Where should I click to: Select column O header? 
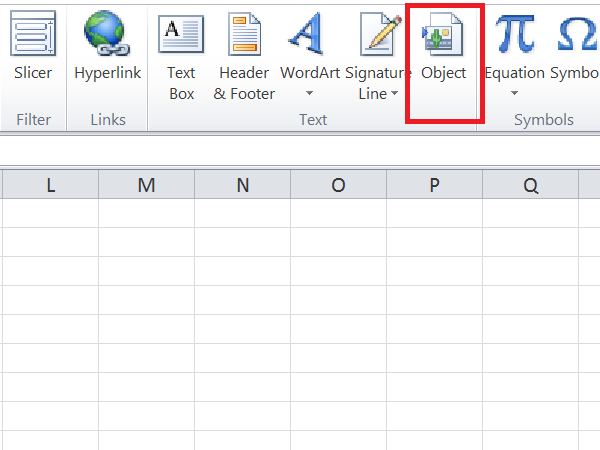(x=338, y=185)
